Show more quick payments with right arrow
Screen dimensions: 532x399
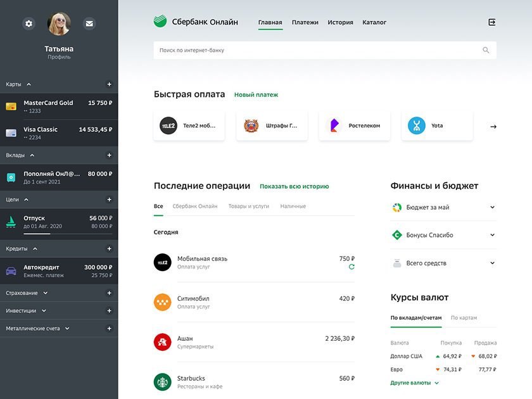493,127
